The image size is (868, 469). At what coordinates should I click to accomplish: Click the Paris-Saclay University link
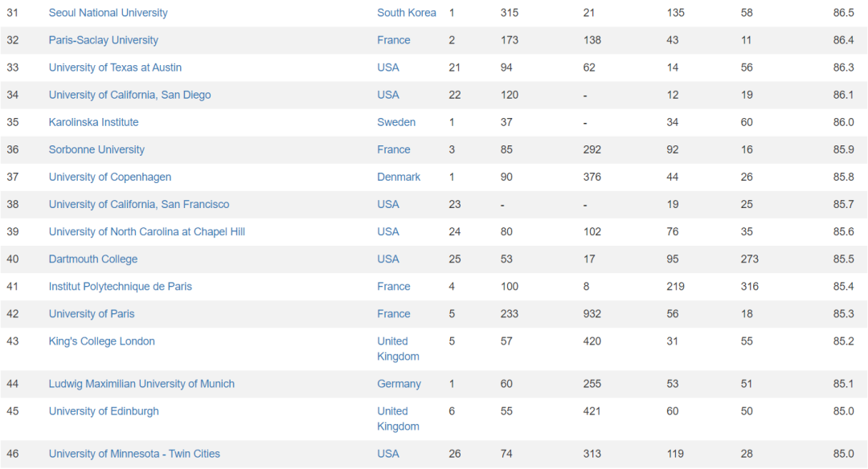103,40
